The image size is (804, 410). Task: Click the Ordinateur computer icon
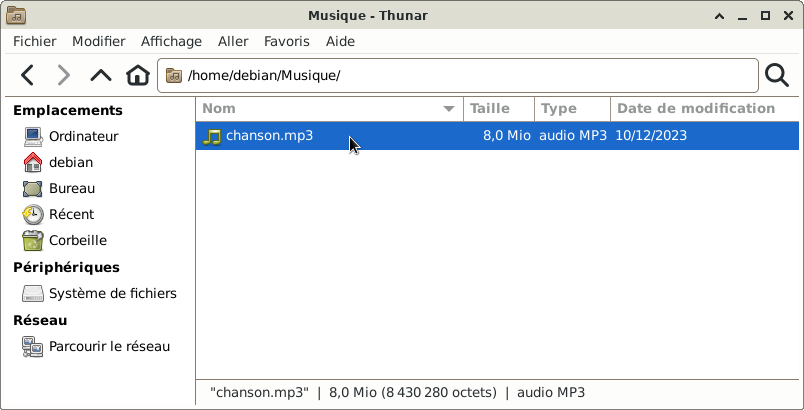pyautogui.click(x=32, y=136)
